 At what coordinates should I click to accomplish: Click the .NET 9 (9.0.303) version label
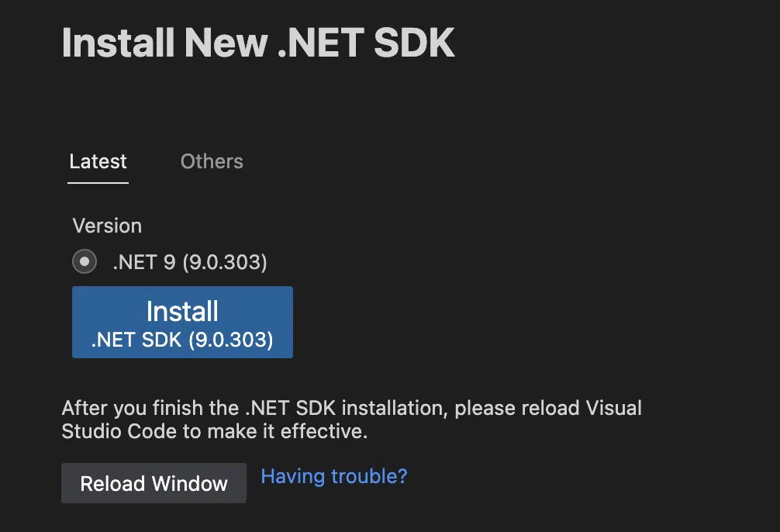click(190, 263)
